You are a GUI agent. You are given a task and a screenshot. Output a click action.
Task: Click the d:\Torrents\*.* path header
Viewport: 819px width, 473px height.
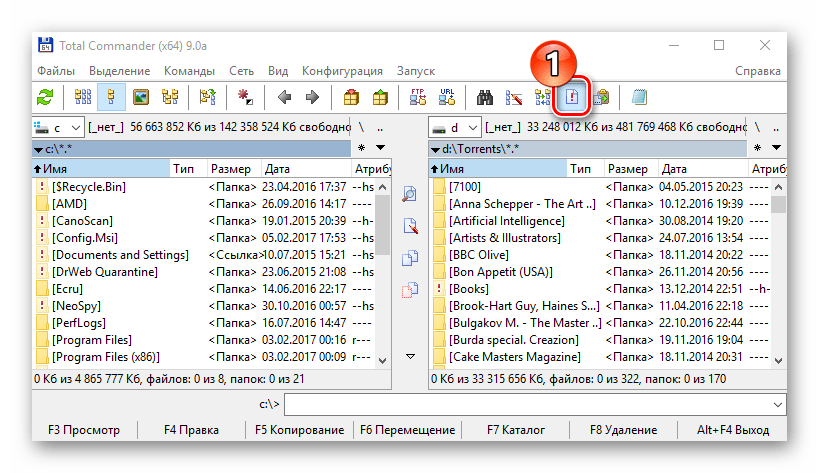pyautogui.click(x=588, y=149)
